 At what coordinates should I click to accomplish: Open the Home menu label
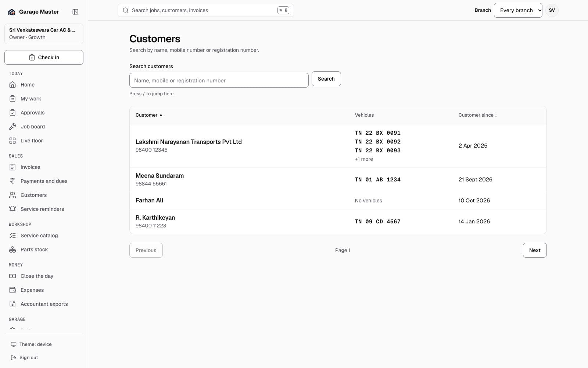(28, 85)
